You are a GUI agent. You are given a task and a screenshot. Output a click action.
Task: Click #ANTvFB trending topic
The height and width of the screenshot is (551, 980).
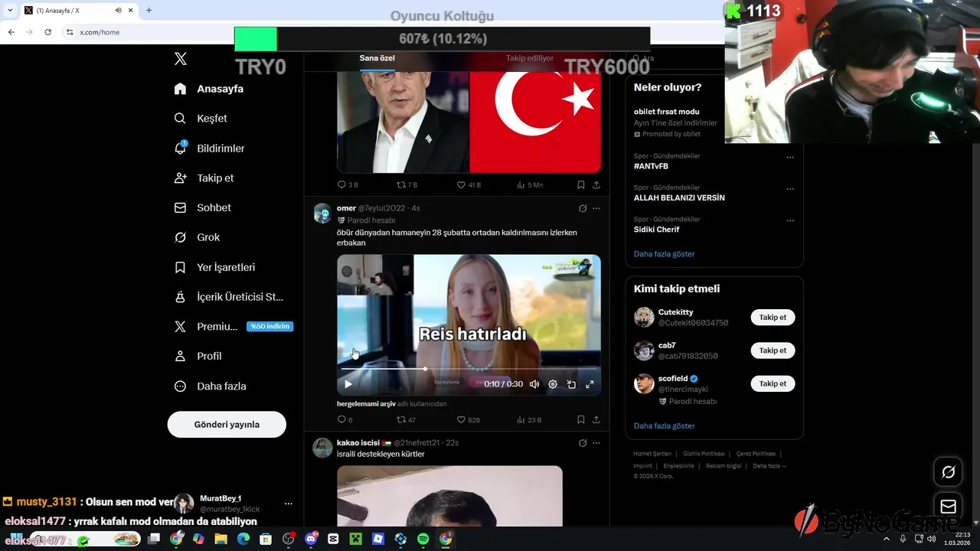tap(651, 166)
